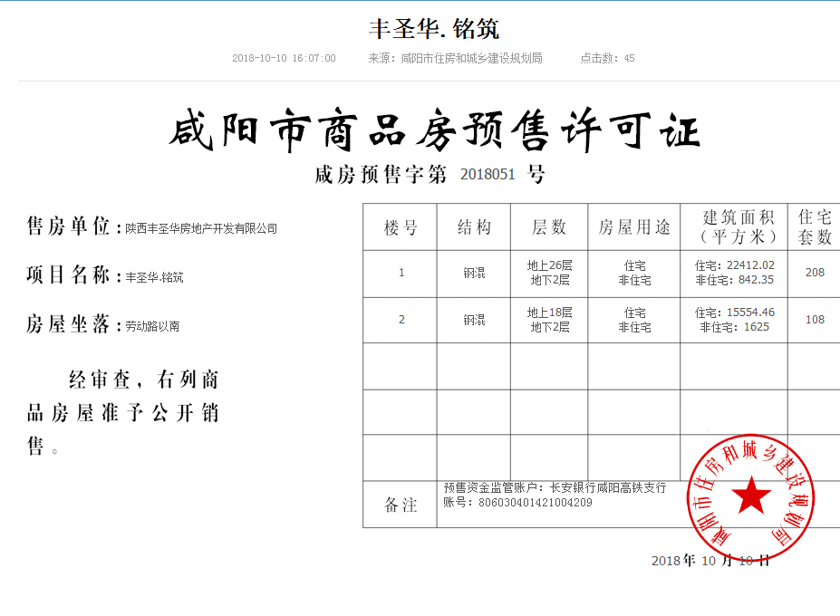Click the unit count 208
The width and height of the screenshot is (840, 616).
pos(815,273)
